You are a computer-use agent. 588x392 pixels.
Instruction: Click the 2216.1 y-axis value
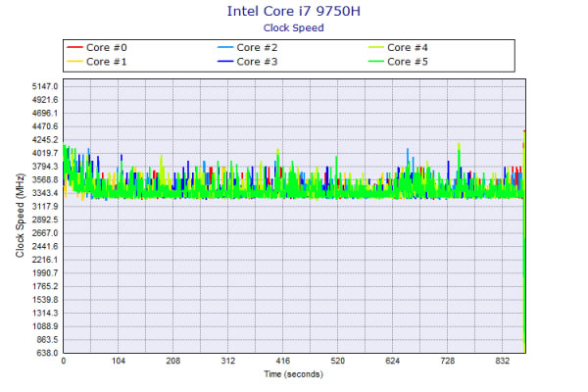[45, 260]
